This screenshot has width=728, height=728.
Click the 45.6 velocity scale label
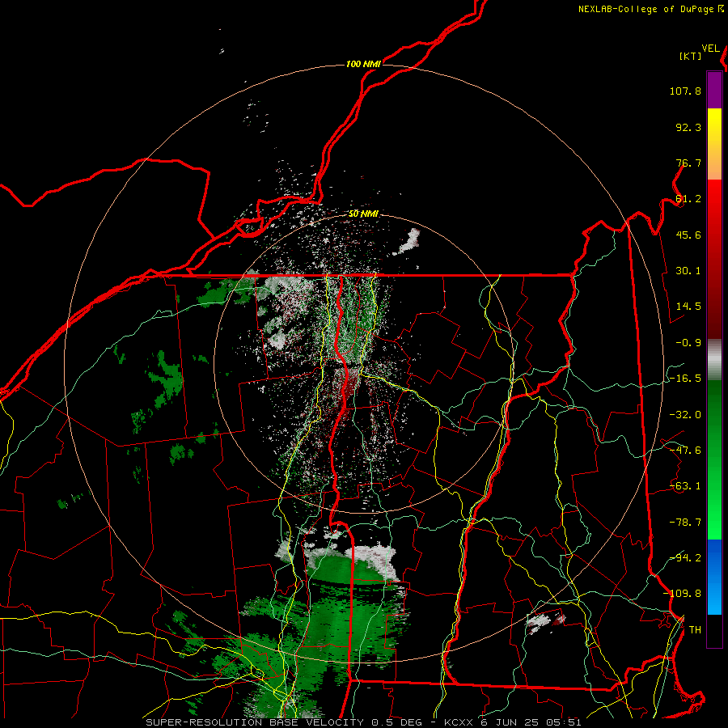pyautogui.click(x=688, y=235)
